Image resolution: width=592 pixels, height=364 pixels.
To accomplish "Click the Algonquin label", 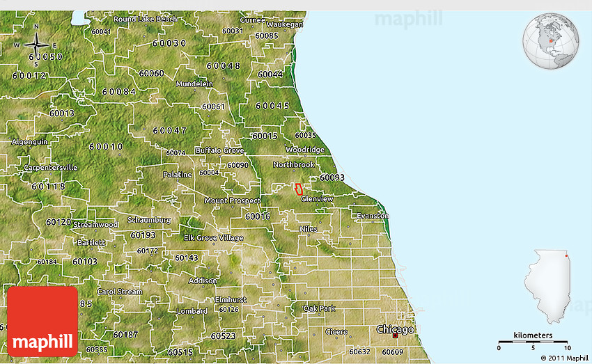I will click(x=30, y=141).
